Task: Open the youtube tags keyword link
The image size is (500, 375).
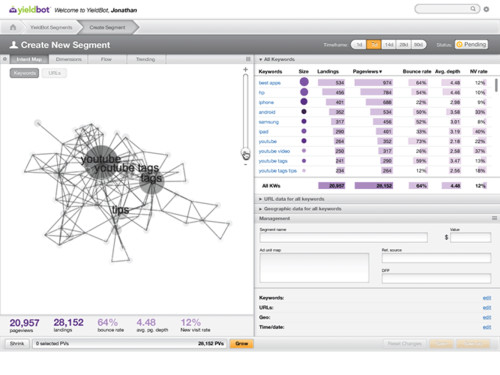Action: click(273, 161)
